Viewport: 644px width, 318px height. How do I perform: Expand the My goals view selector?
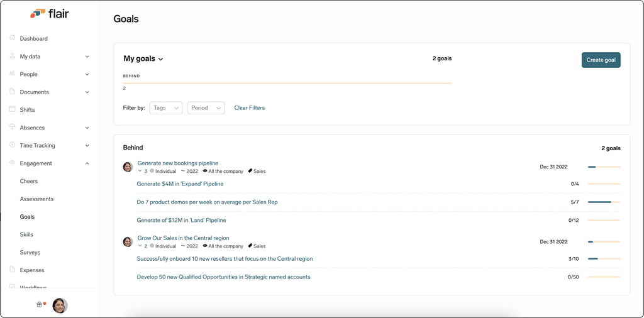[143, 58]
